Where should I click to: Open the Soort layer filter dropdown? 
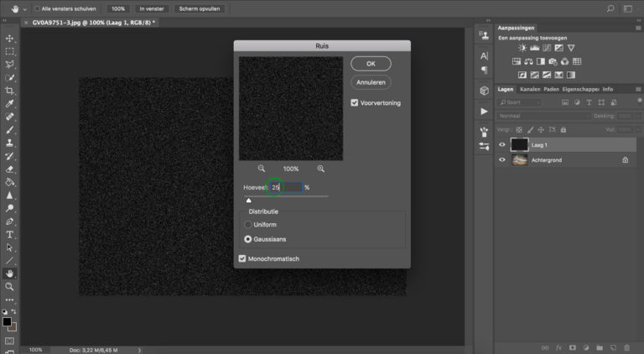[x=519, y=102]
